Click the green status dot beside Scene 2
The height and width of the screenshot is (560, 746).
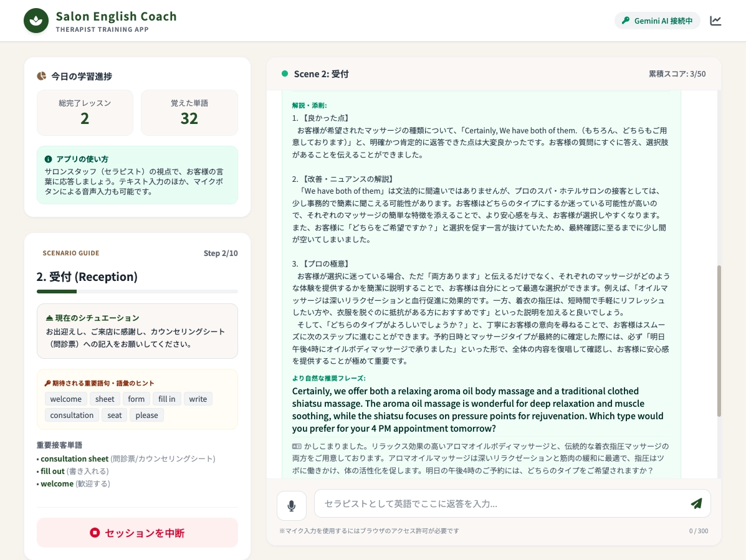click(285, 74)
